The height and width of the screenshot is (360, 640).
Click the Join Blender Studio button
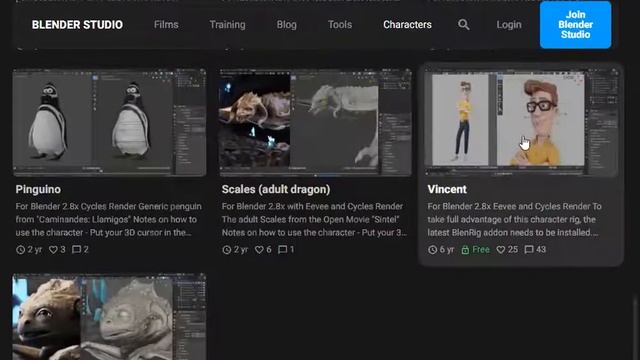576,24
